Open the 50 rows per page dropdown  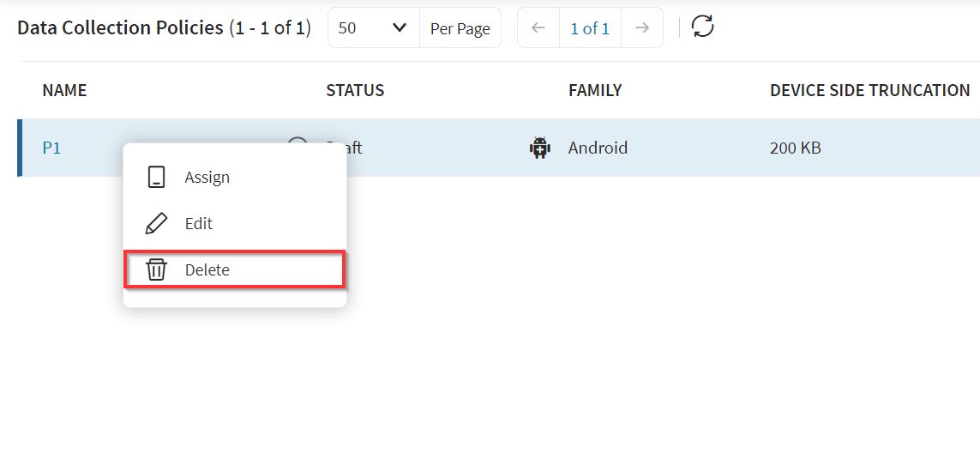[373, 28]
